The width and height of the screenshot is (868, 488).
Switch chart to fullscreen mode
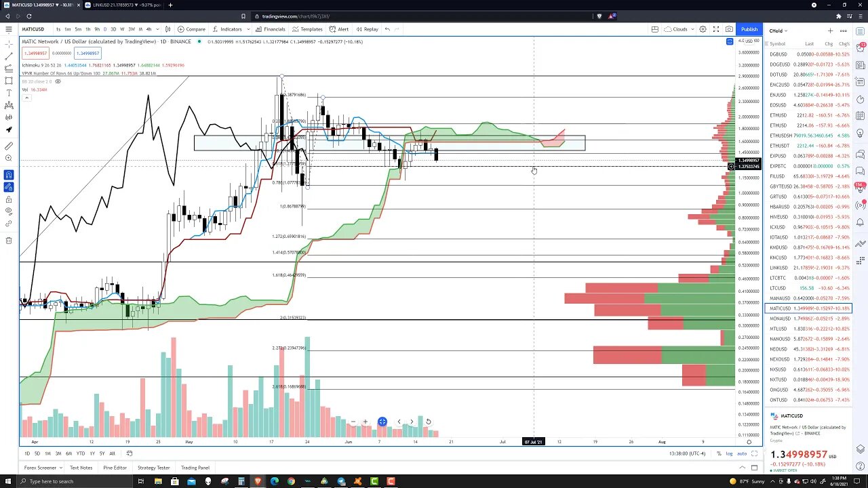tap(715, 29)
